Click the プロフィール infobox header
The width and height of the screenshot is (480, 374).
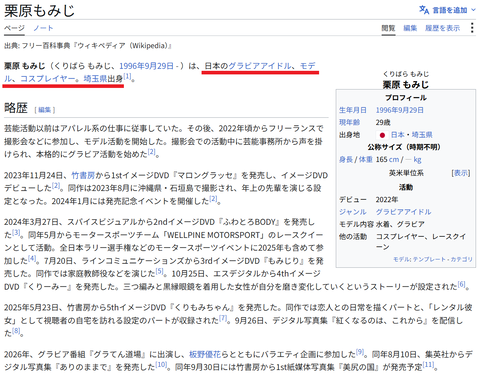click(x=406, y=98)
